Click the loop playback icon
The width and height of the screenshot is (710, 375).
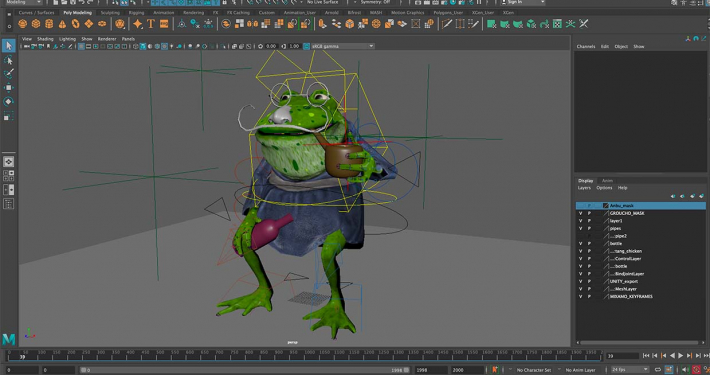[x=658, y=370]
